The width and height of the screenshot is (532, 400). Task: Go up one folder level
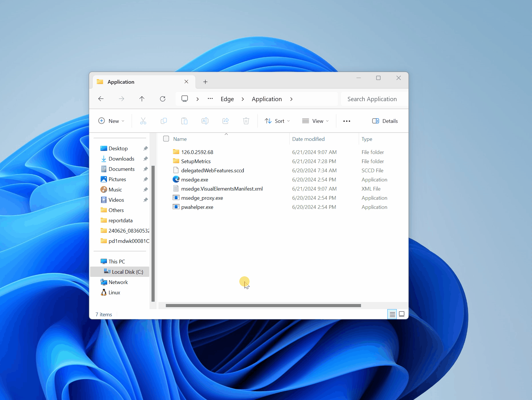[x=142, y=99]
